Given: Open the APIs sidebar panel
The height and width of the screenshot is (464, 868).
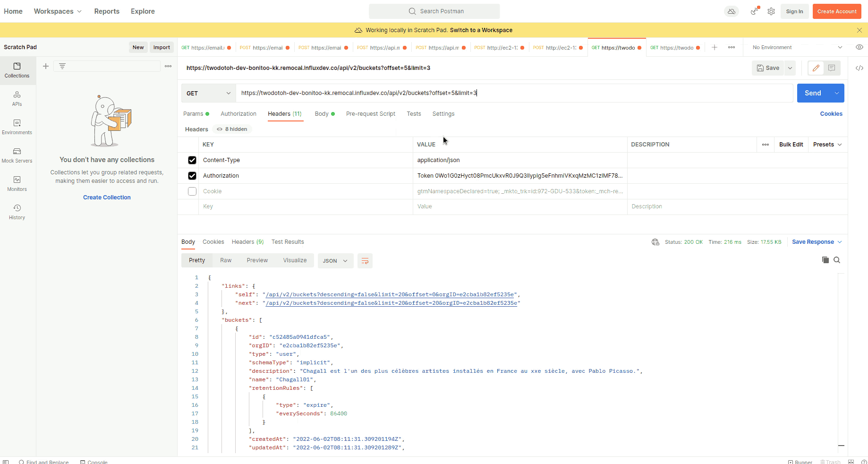Looking at the screenshot, I should click(x=17, y=99).
